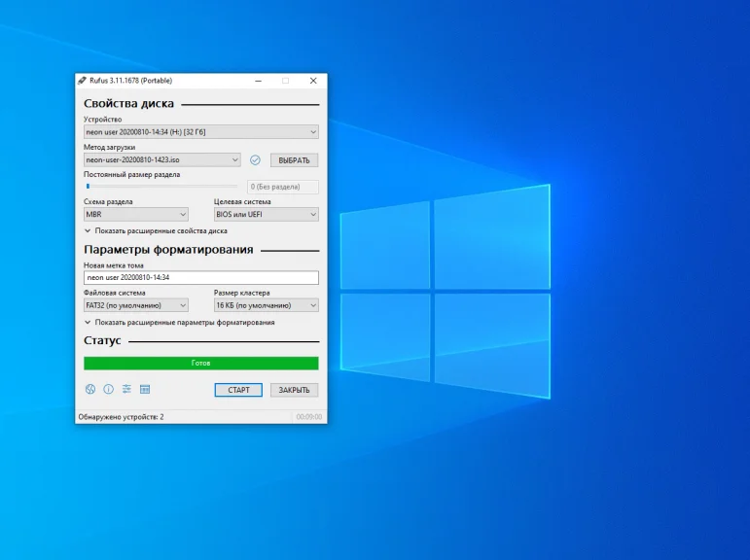Close the Rufus window with X
Viewport: 750px width, 560px height.
(313, 81)
